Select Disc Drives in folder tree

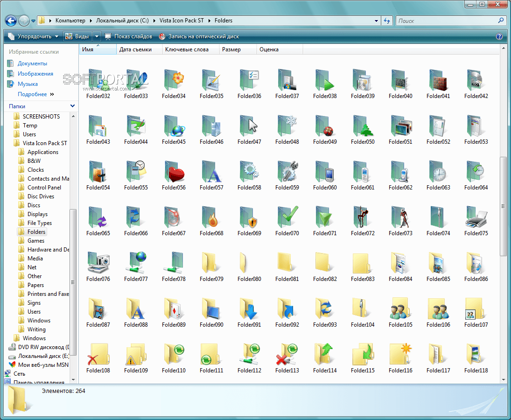click(41, 196)
